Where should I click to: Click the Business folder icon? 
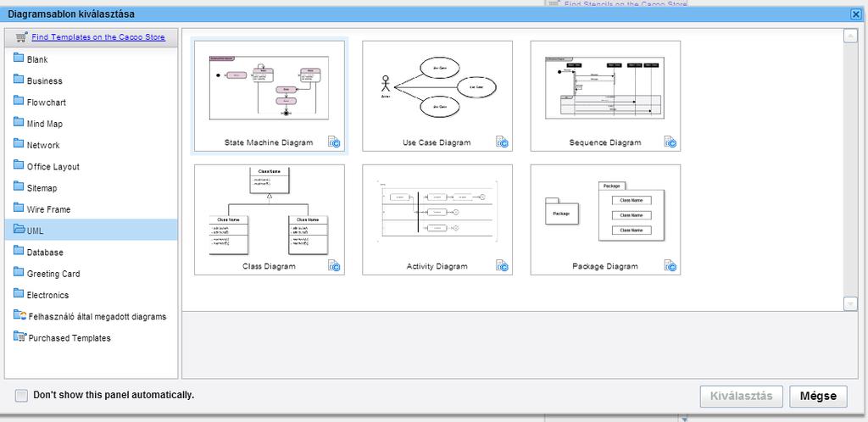click(19, 80)
